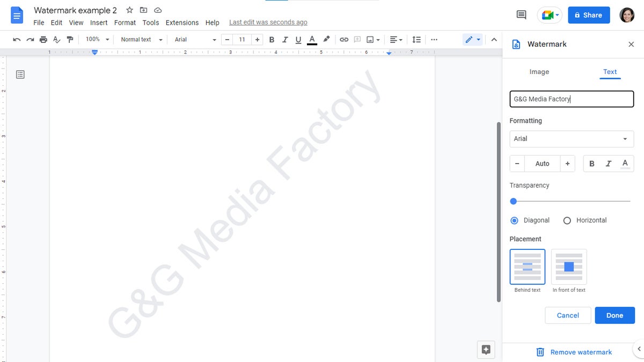This screenshot has width=644, height=362.
Task: Click the Transparency slider handle
Action: click(513, 202)
